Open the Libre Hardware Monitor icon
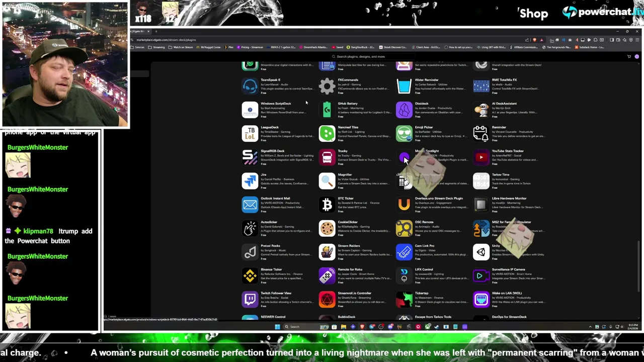 [481, 205]
